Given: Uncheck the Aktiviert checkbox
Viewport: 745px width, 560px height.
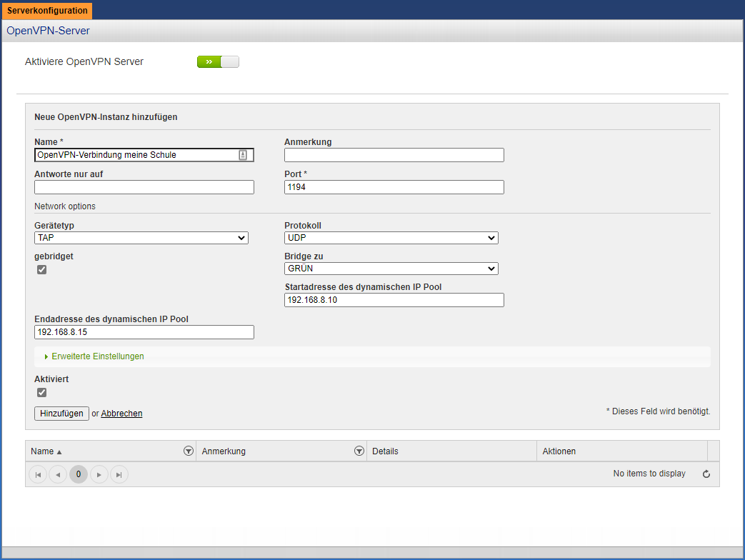Looking at the screenshot, I should click(42, 392).
